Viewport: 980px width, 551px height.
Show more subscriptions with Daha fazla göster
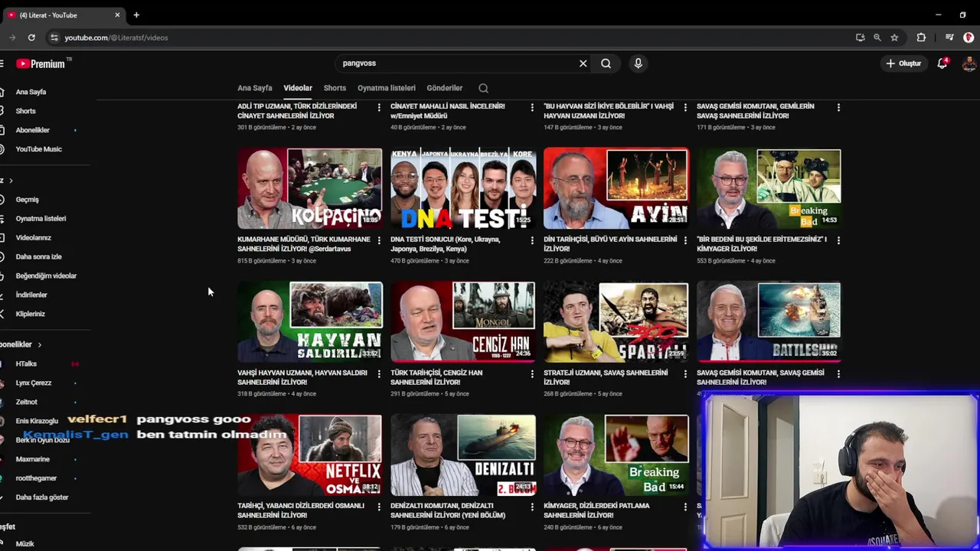42,497
